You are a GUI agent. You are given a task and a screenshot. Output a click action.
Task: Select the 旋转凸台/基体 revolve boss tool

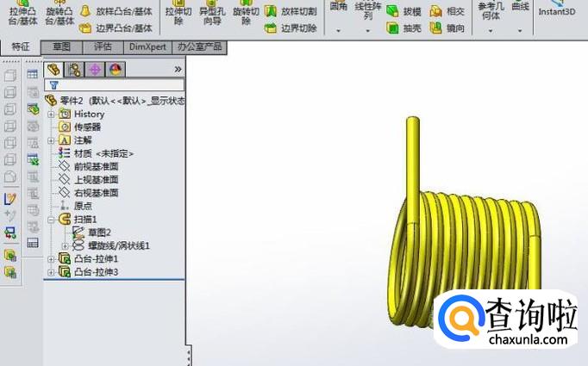[x=59, y=14]
